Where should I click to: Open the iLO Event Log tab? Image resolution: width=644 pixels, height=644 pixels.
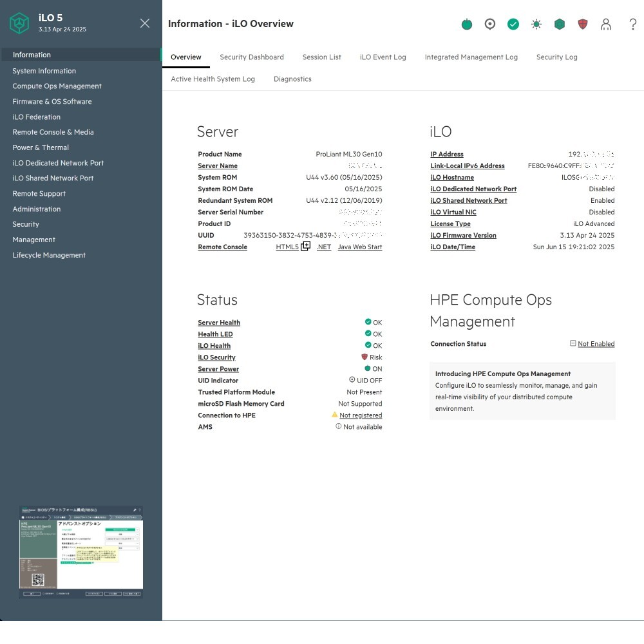[x=383, y=57]
